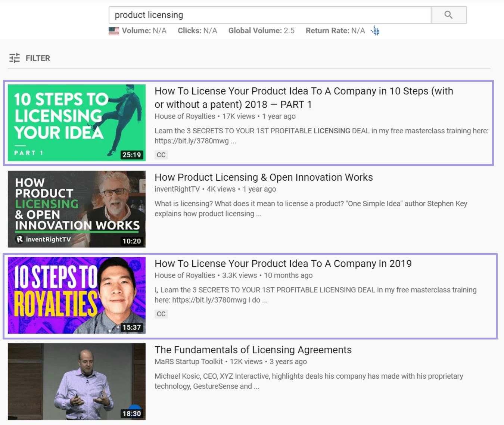Click the https://bit.ly/3780mwg text in first result

(x=192, y=141)
